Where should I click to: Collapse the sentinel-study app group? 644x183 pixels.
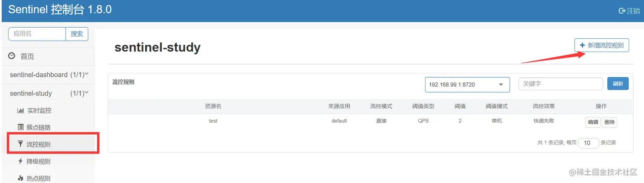[86, 93]
